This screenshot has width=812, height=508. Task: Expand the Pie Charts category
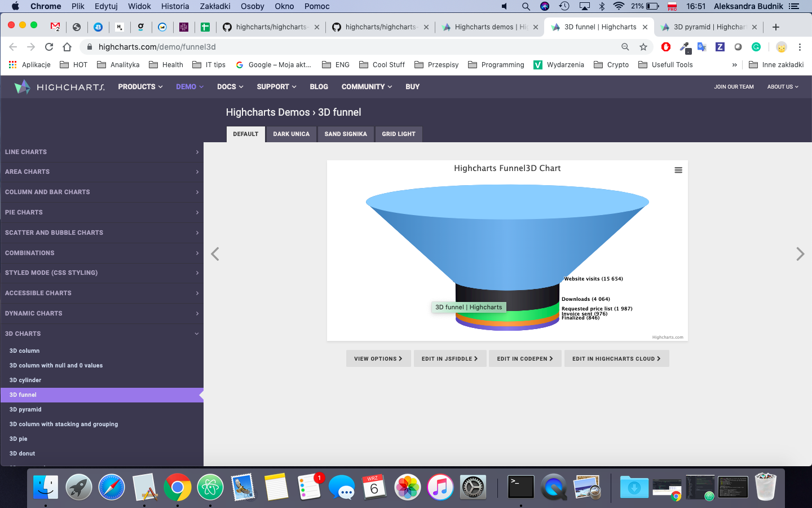[101, 212]
